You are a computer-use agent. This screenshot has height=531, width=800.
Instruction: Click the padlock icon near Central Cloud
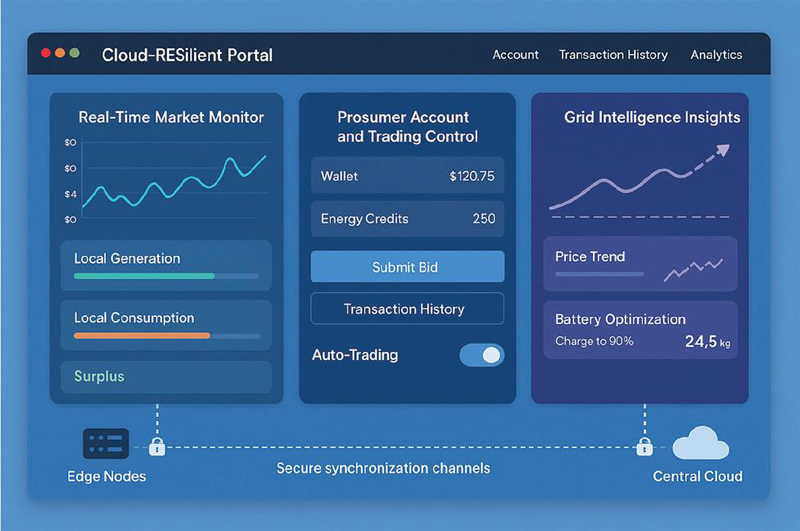(x=644, y=445)
